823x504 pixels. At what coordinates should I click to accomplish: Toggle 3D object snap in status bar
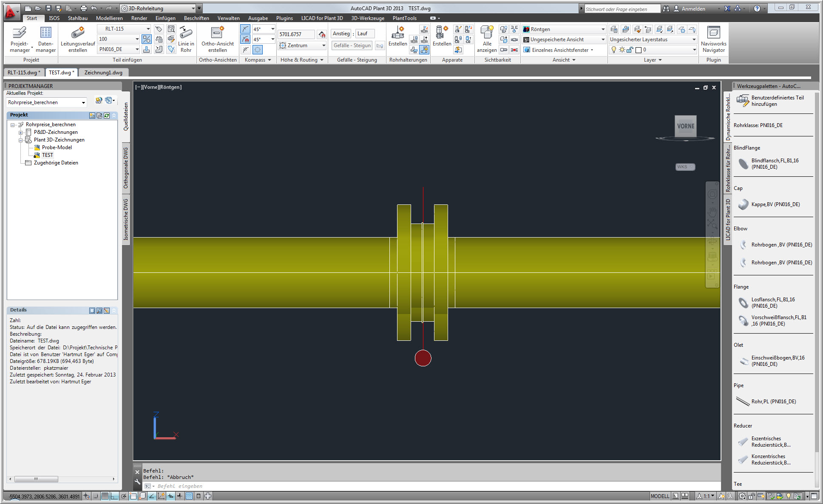click(142, 496)
